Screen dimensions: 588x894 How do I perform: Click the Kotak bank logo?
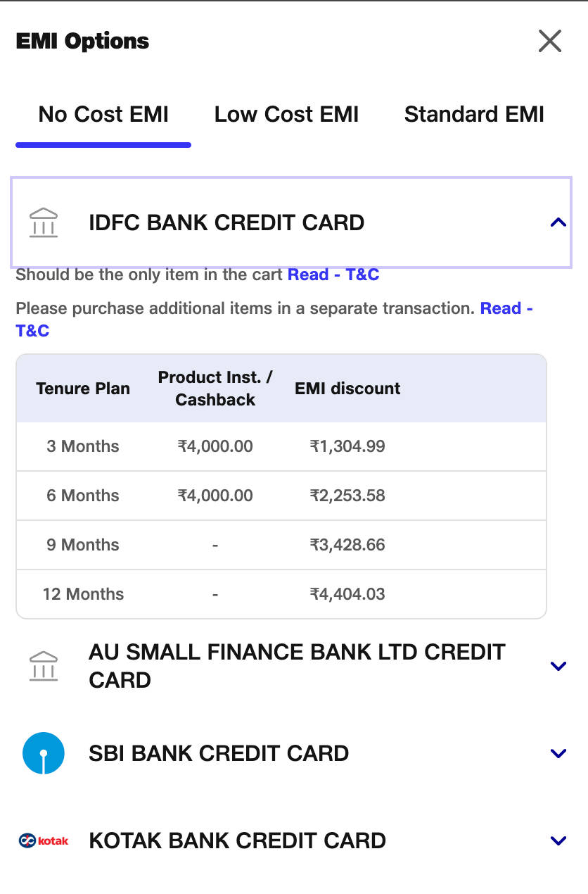44,841
